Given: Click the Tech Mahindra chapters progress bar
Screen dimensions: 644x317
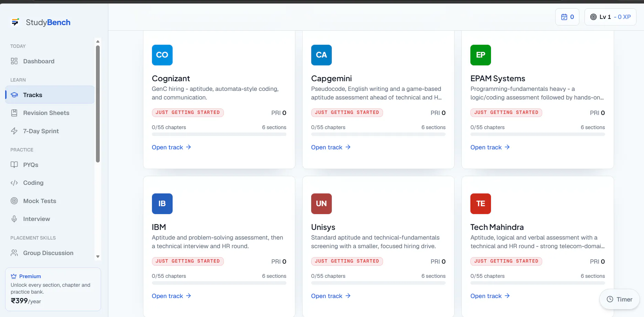Looking at the screenshot, I should tap(538, 283).
